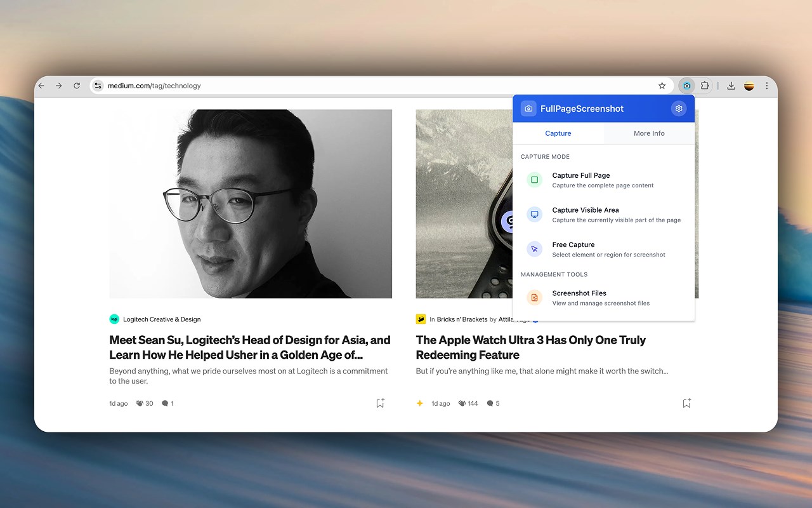Viewport: 812px width, 508px height.
Task: Click the Logitech Creative & Design publication icon
Action: coord(114,319)
